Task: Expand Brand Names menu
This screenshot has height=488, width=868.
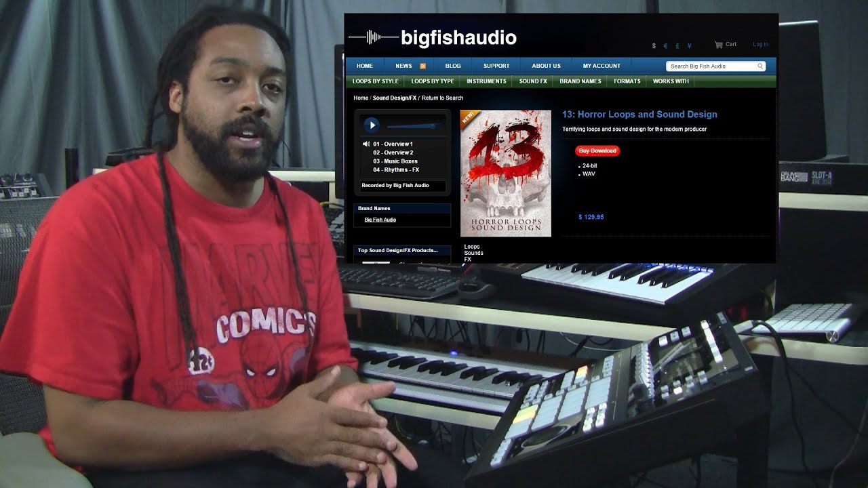Action: coord(580,81)
